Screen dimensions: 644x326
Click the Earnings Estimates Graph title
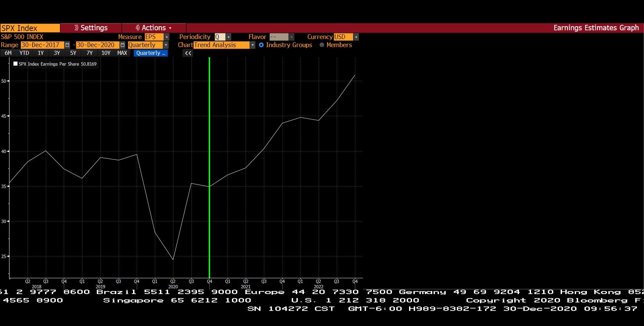(x=596, y=28)
